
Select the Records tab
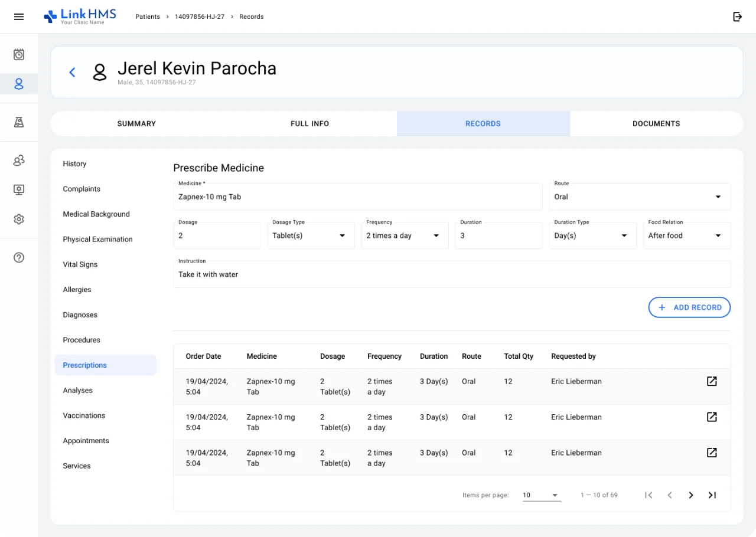483,124
